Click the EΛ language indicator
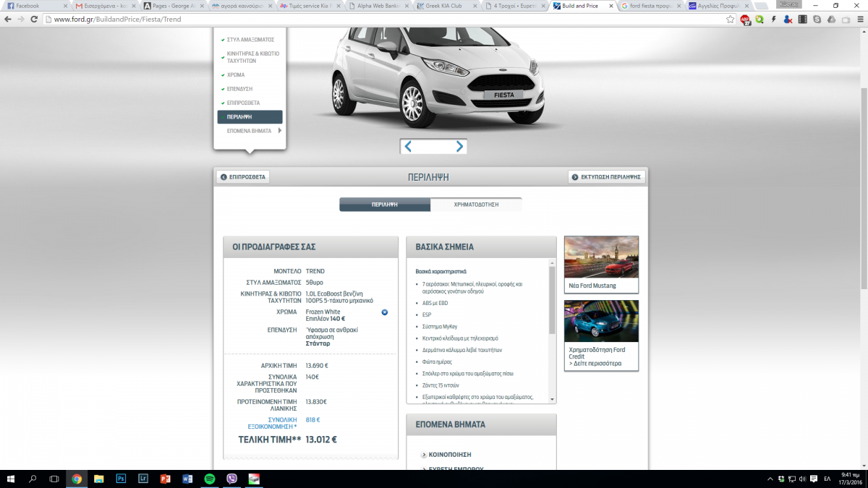The height and width of the screenshot is (488, 868). coord(827,479)
